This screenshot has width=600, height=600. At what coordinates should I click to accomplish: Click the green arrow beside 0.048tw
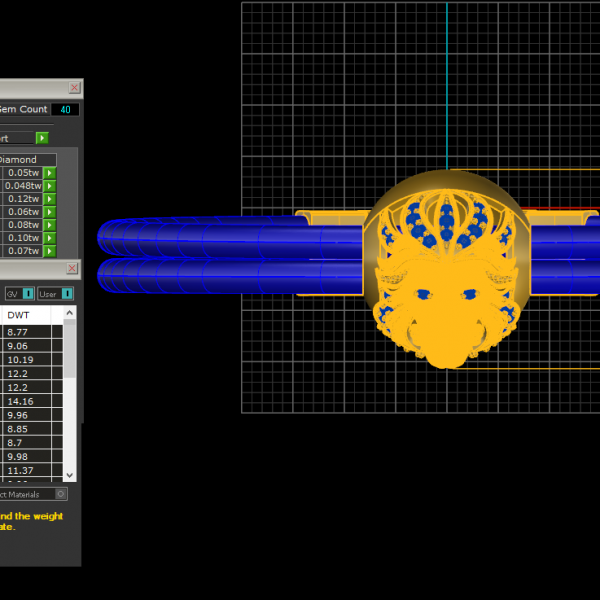pyautogui.click(x=49, y=186)
